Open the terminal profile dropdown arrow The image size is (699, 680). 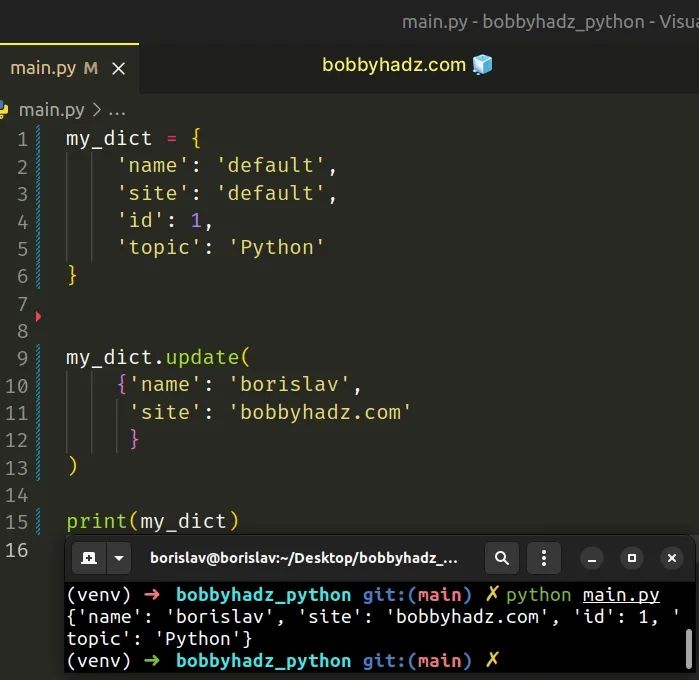point(119,558)
